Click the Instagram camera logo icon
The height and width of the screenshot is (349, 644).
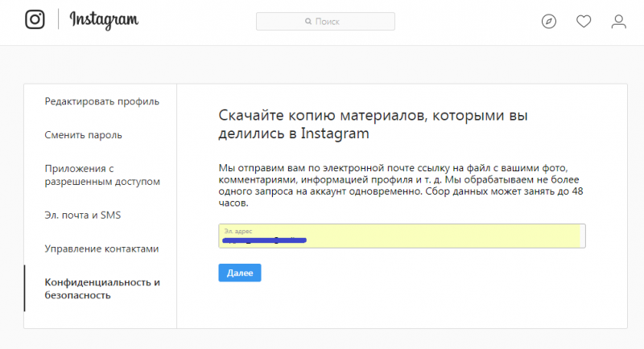pos(35,19)
